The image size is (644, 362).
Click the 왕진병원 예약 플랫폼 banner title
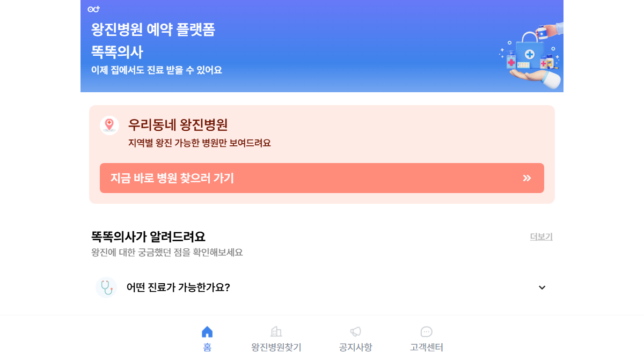point(153,29)
